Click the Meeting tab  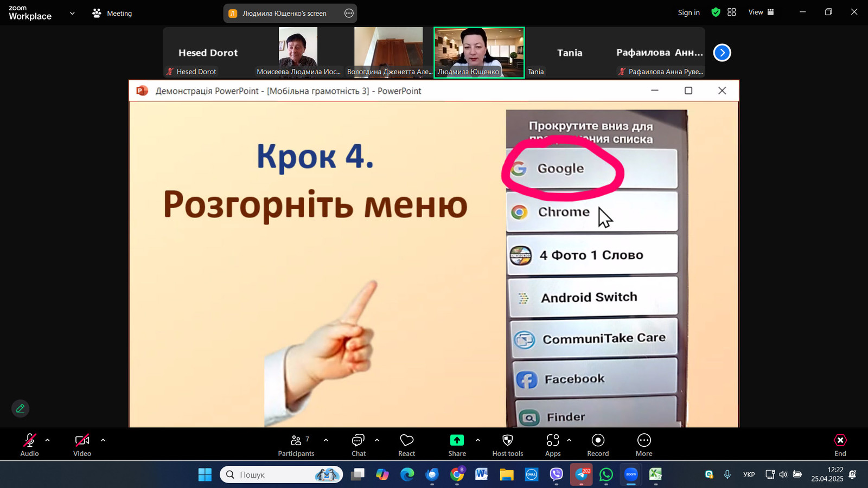[x=112, y=13]
